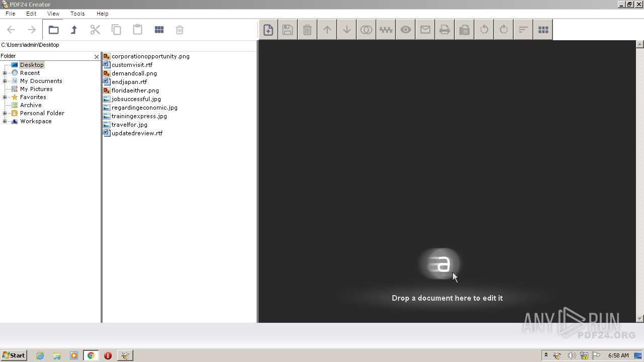This screenshot has height=362, width=644.
Task: Click the Save disk icon
Action: tap(288, 30)
